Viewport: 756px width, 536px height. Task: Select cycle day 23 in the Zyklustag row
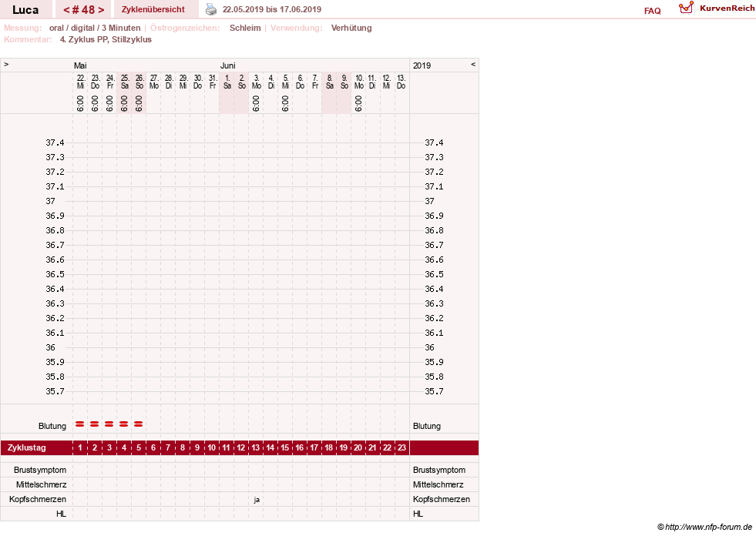[x=402, y=447]
